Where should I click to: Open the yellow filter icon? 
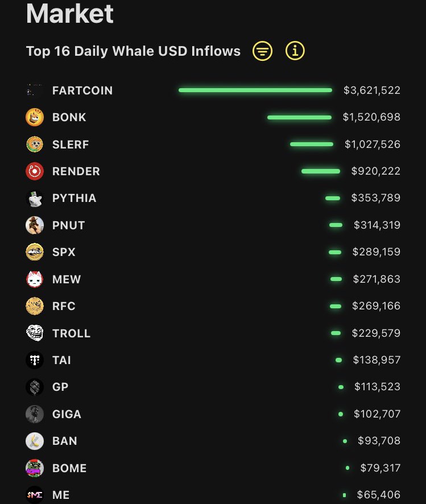(x=262, y=51)
